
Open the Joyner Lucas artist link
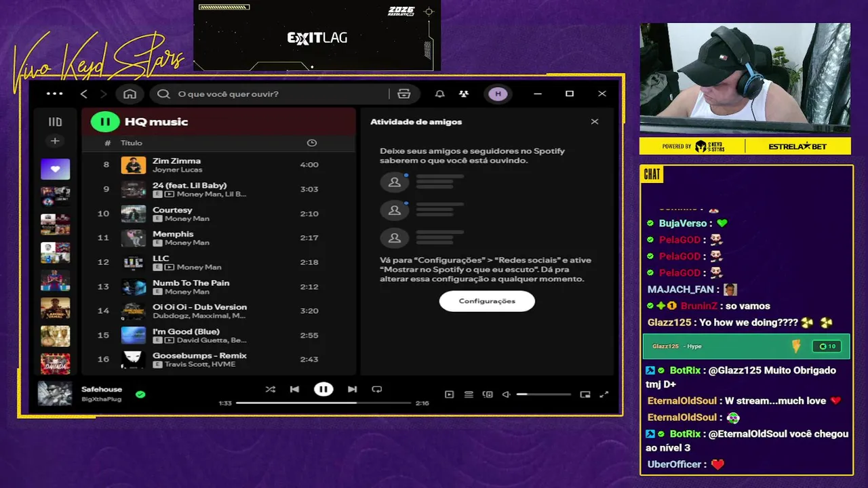click(177, 169)
